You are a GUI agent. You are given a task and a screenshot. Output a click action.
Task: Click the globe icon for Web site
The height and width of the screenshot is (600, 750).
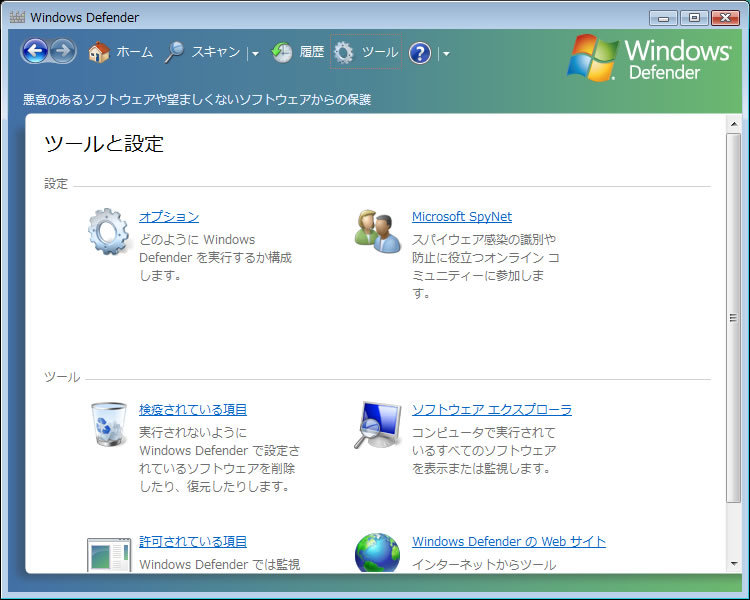(x=377, y=553)
